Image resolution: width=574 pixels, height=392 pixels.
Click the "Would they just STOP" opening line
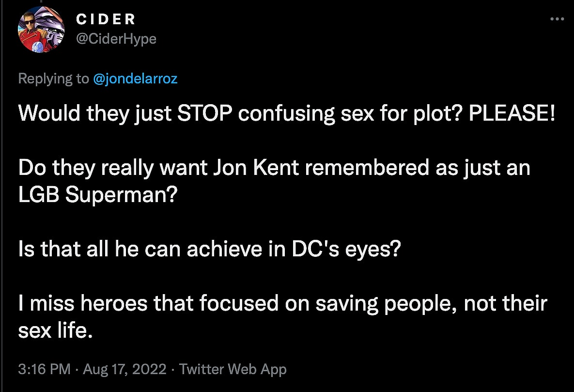tap(97, 113)
